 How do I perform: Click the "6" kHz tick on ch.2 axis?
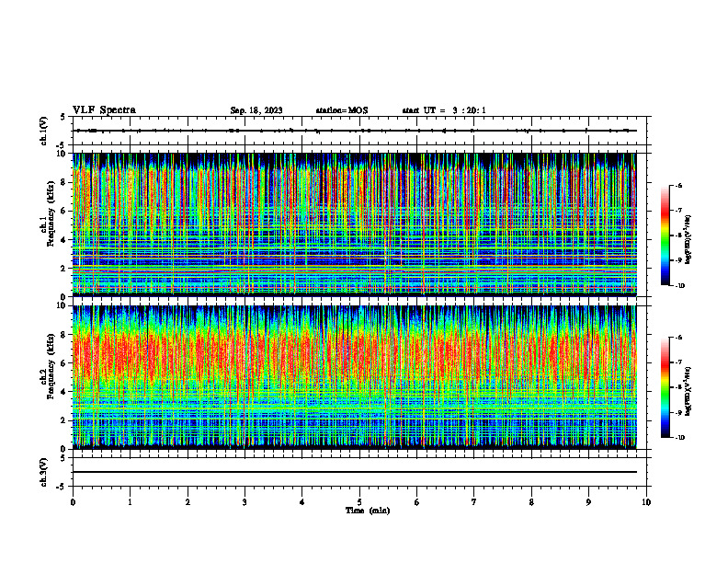pos(64,363)
